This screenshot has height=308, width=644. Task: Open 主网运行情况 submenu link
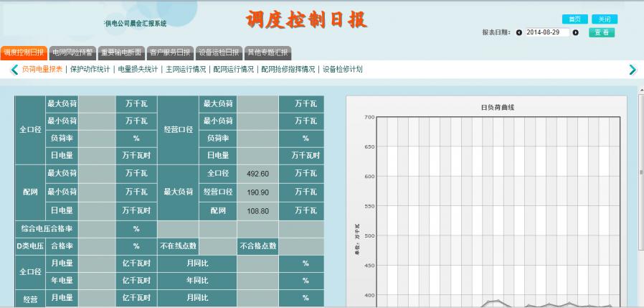(x=186, y=70)
